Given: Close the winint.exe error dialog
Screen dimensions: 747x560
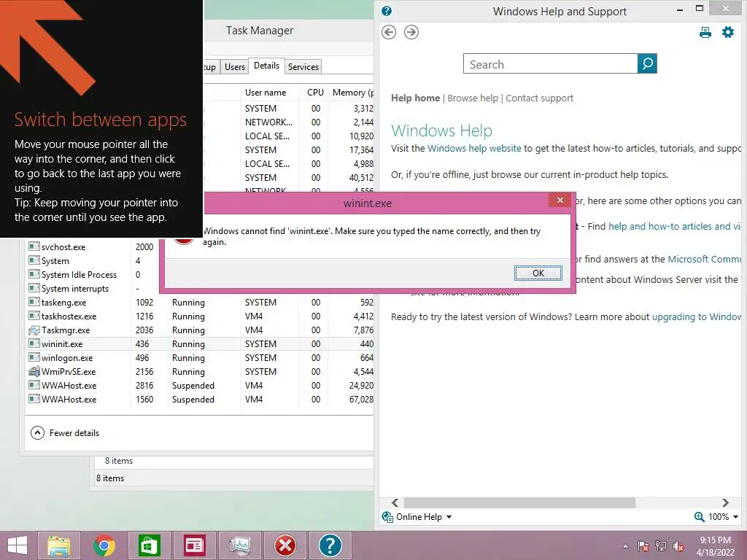Looking at the screenshot, I should [x=560, y=200].
